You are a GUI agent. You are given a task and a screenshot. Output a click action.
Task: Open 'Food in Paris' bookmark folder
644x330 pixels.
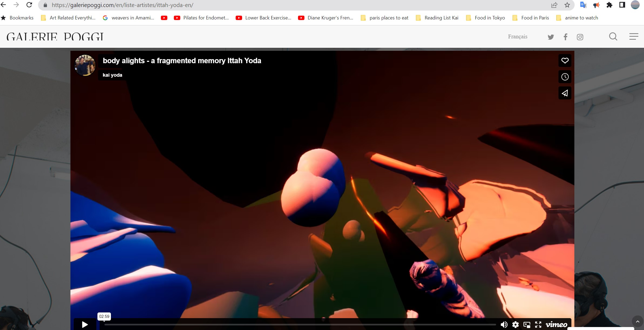531,18
